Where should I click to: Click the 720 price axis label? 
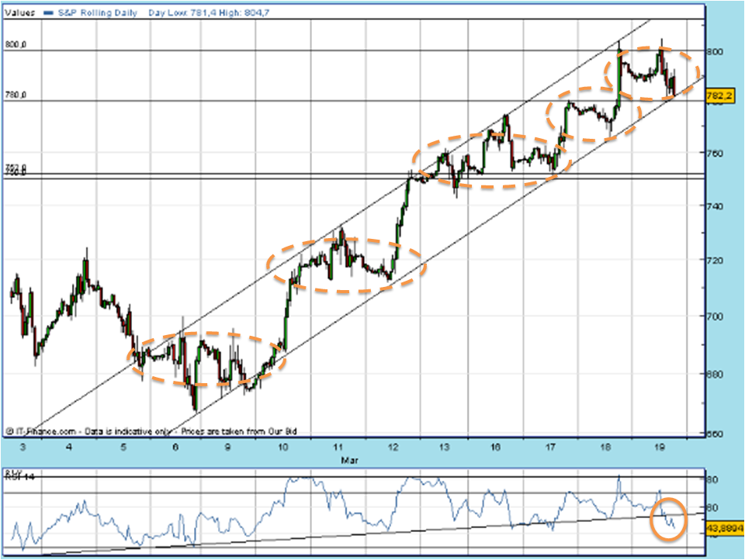[715, 261]
